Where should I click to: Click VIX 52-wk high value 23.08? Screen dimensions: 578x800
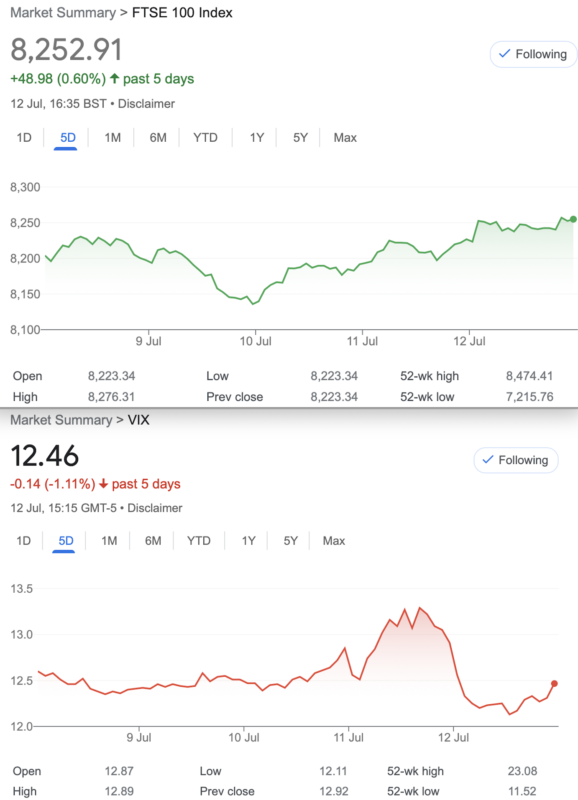[522, 771]
